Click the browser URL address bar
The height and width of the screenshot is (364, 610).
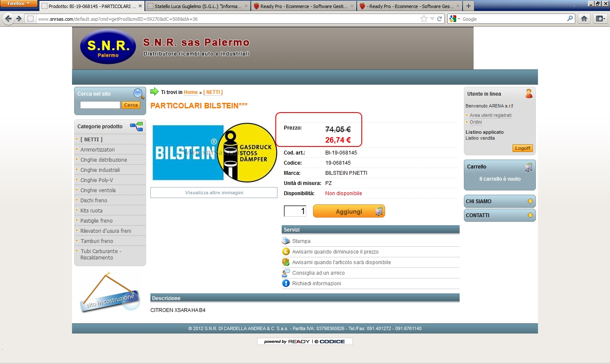(x=227, y=19)
